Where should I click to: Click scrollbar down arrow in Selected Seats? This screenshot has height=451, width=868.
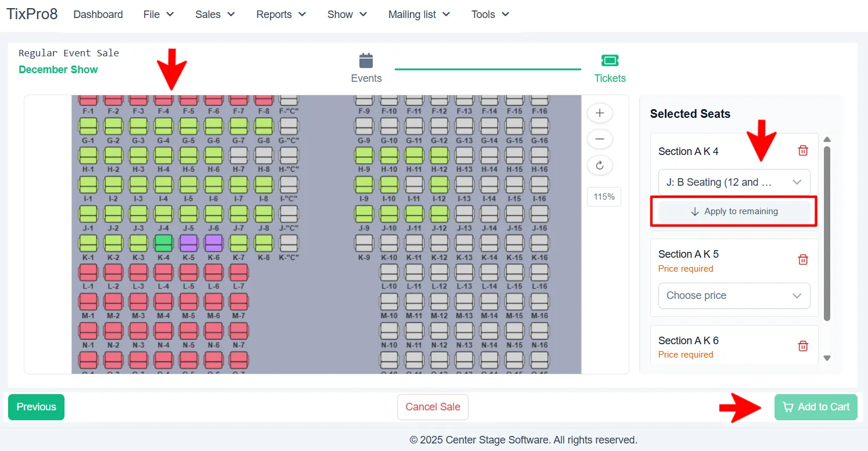827,358
